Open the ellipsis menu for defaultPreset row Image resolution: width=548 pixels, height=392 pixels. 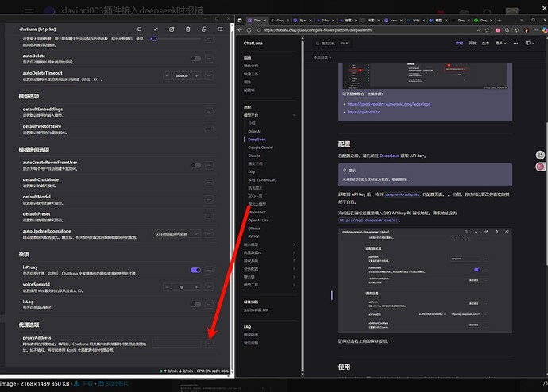click(209, 217)
